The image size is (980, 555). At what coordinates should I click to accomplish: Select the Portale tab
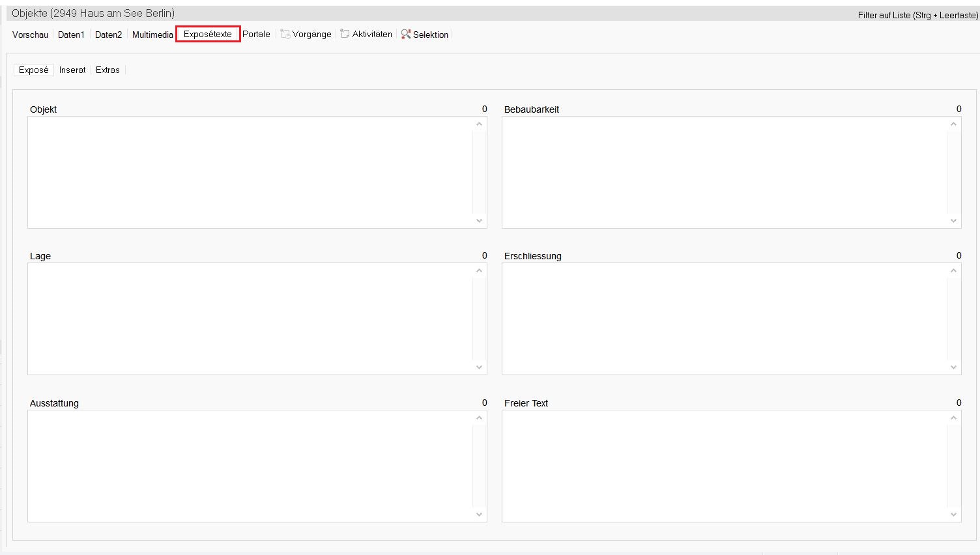click(256, 35)
